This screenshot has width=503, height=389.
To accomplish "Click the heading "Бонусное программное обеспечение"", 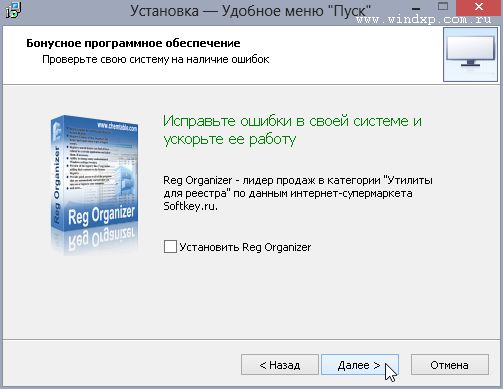I will click(x=133, y=43).
